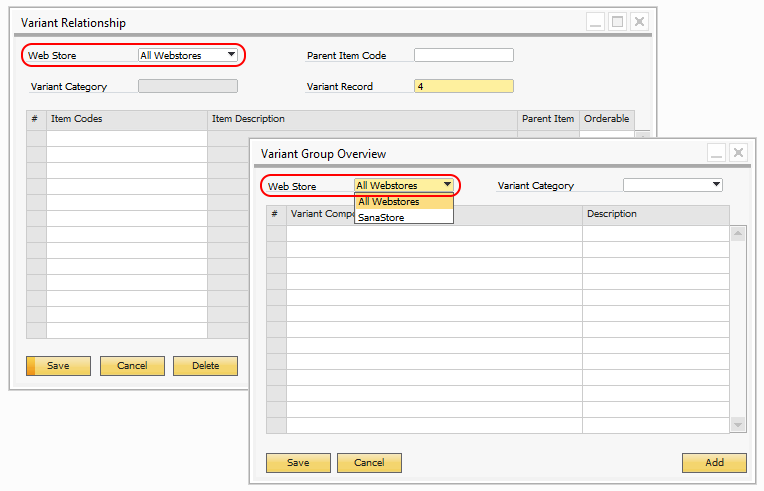Click Save in Variant Group Overview
Screen dimensions: 764x491
(x=298, y=463)
